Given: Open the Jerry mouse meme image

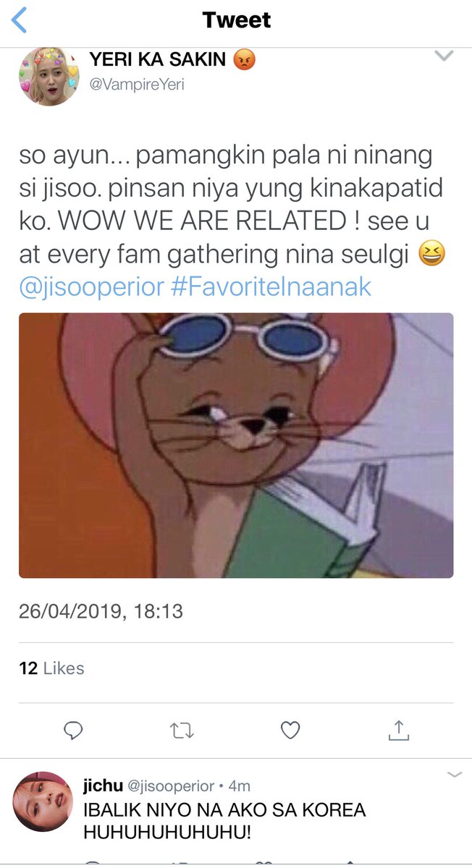Looking at the screenshot, I should pyautogui.click(x=236, y=445).
